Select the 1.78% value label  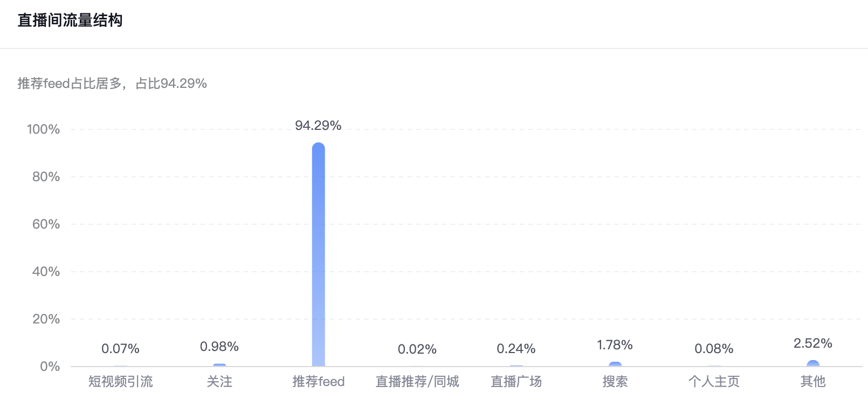(615, 345)
